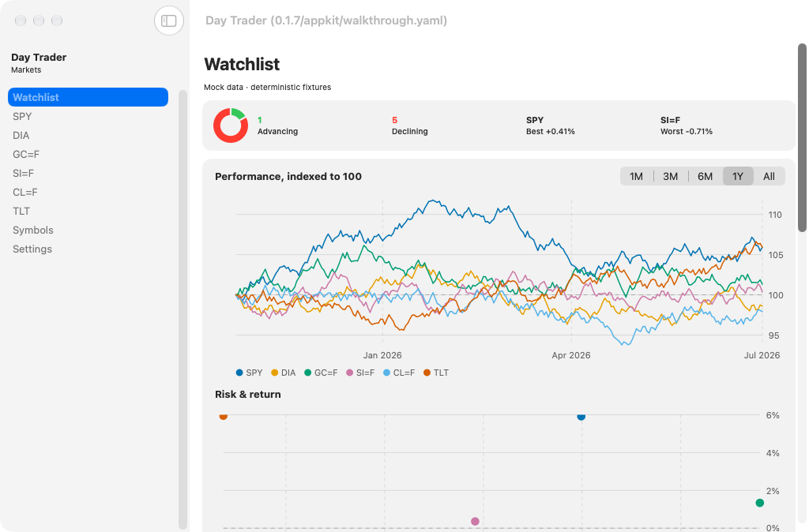Click the SPY Best +0.41% stat
The image size is (809, 532).
pos(550,126)
